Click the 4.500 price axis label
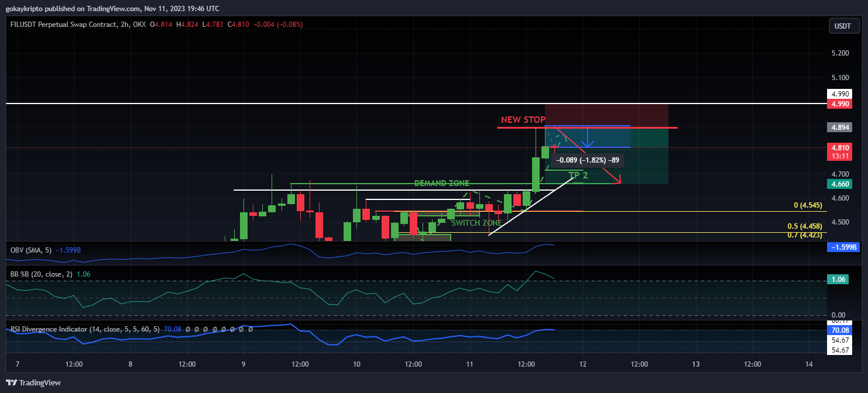The image size is (868, 393). pyautogui.click(x=840, y=222)
